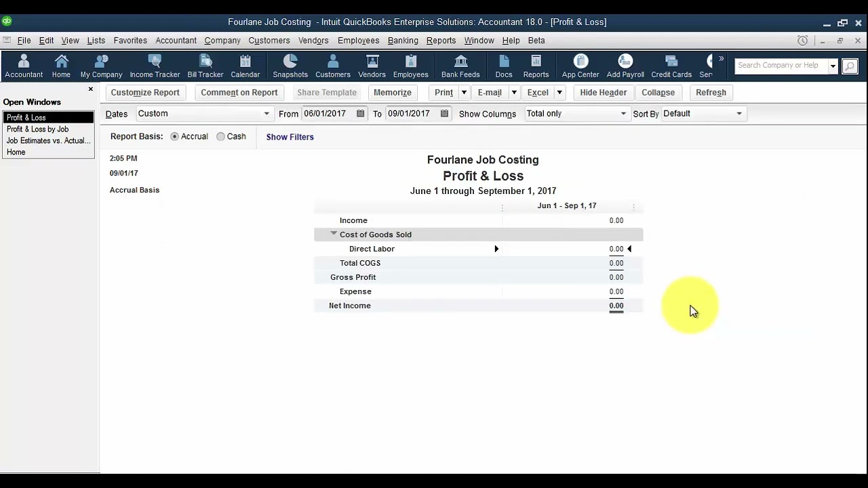868x488 pixels.
Task: Refresh the report
Action: point(711,92)
